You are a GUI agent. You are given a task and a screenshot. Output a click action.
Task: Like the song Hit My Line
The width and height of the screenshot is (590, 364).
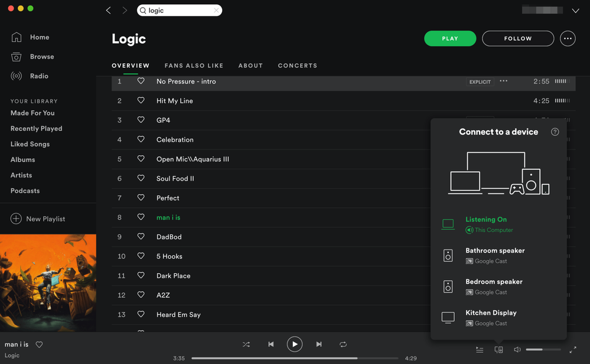141,100
